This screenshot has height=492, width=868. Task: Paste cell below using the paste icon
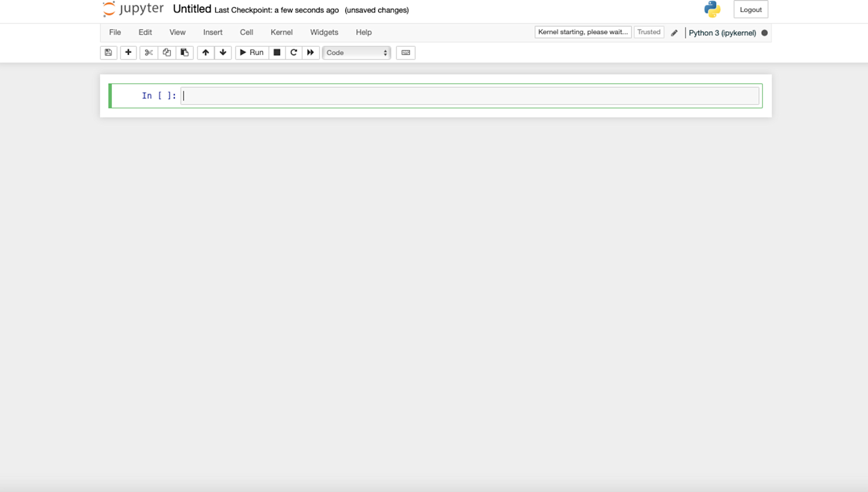coord(184,53)
